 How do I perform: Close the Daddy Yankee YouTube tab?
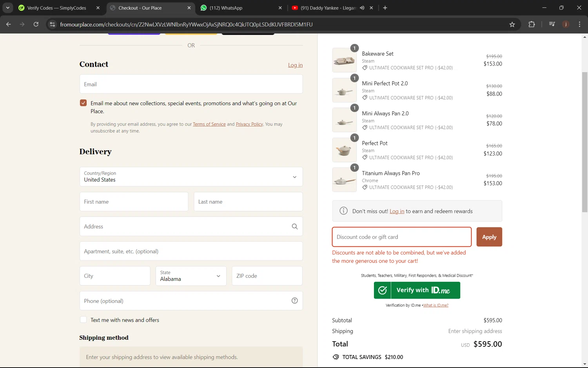pos(371,8)
